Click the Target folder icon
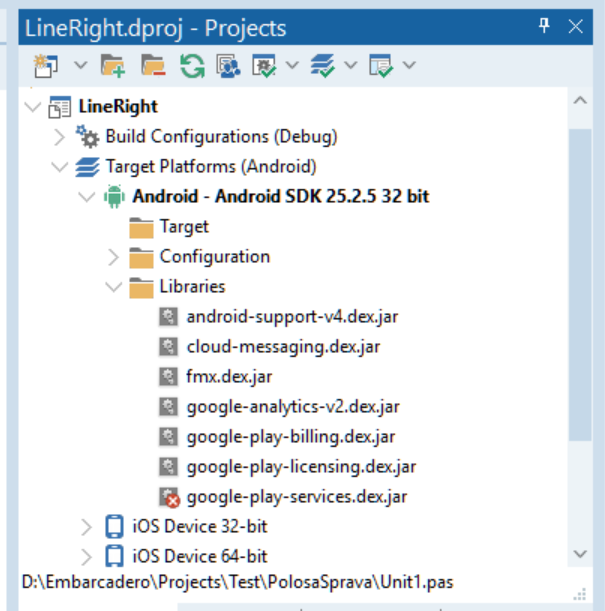The height and width of the screenshot is (611, 605). point(141,228)
